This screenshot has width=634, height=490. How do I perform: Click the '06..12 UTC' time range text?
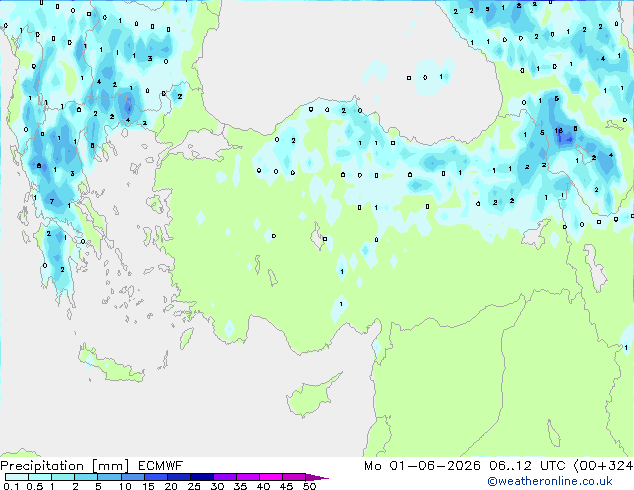coord(527,466)
